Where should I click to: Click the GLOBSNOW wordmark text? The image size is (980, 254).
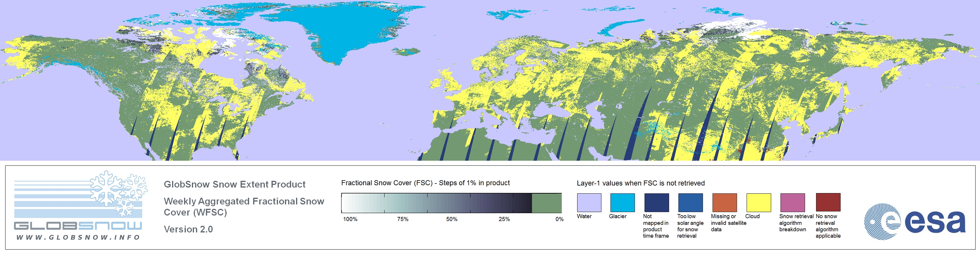coord(78,226)
